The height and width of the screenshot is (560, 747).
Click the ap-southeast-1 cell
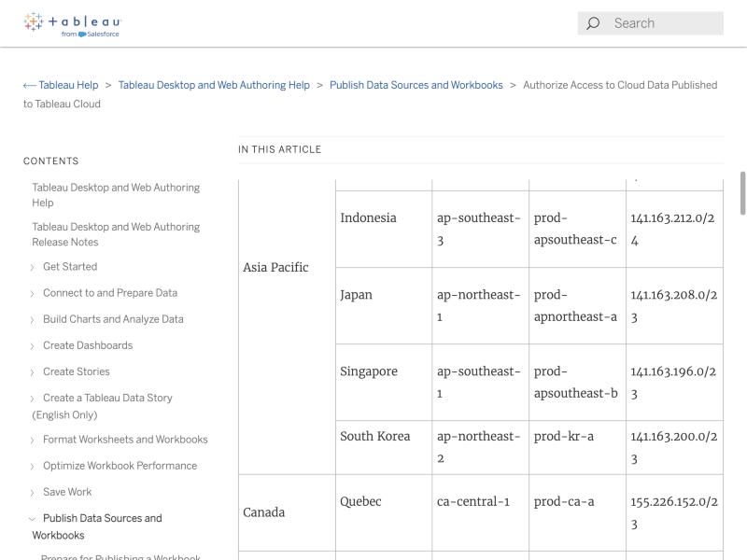click(x=481, y=383)
